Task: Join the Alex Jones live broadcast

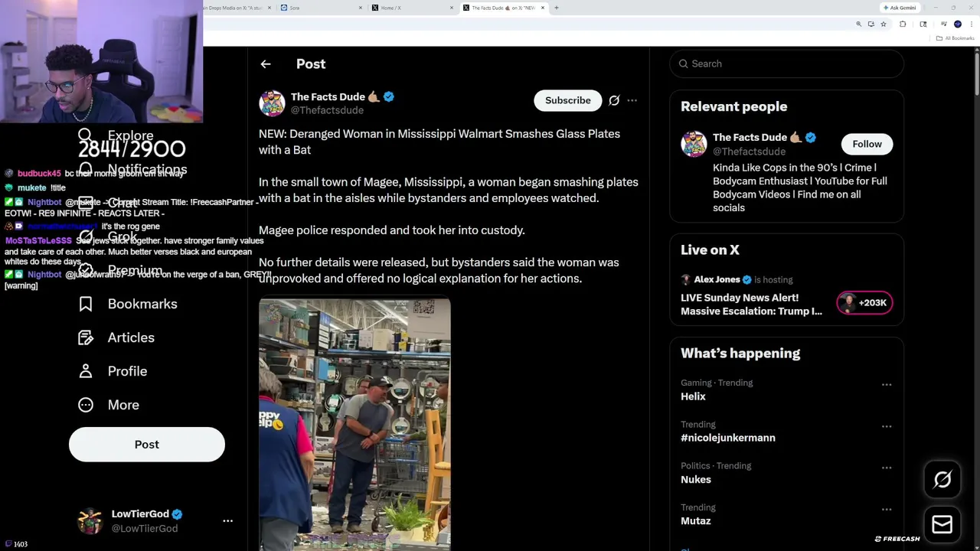Action: (x=751, y=305)
